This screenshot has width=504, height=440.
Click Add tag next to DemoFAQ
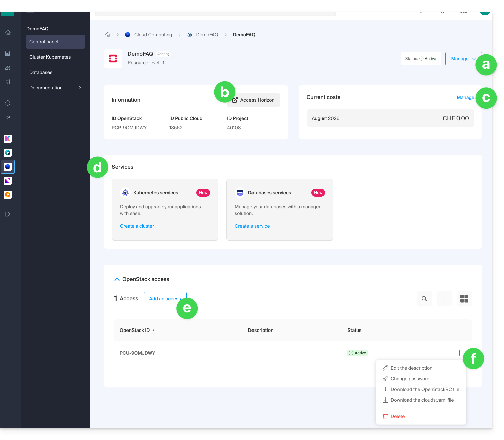pos(163,54)
